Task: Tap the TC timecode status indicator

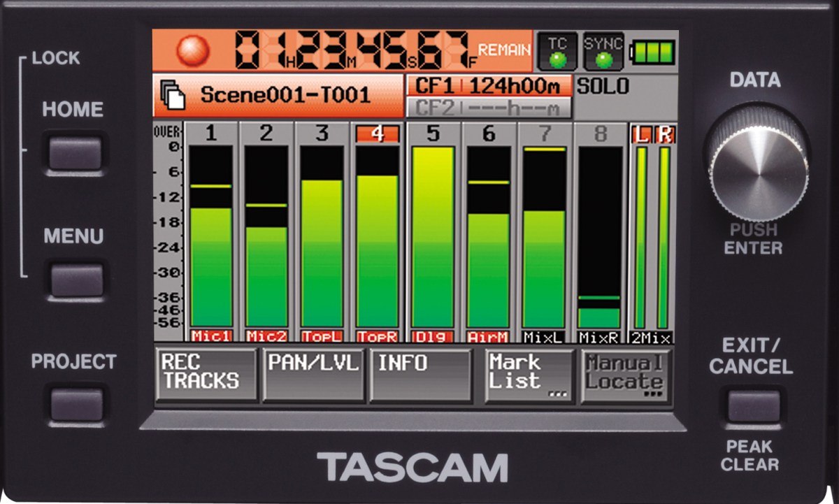Action: [557, 51]
